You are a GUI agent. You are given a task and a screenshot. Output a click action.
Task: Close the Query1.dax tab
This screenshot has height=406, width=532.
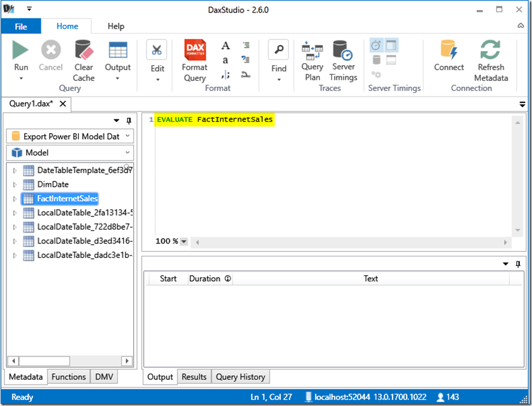(63, 104)
